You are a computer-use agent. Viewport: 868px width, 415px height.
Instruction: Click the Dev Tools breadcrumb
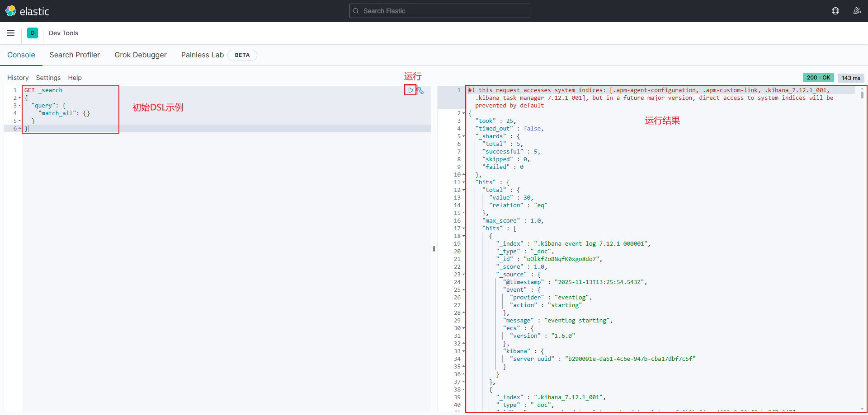pyautogui.click(x=63, y=33)
